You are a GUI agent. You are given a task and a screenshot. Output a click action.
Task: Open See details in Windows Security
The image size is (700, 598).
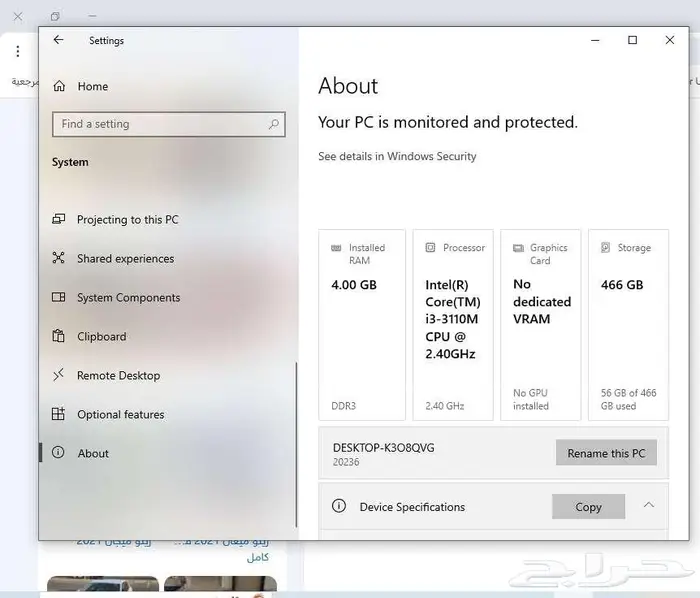pos(397,157)
